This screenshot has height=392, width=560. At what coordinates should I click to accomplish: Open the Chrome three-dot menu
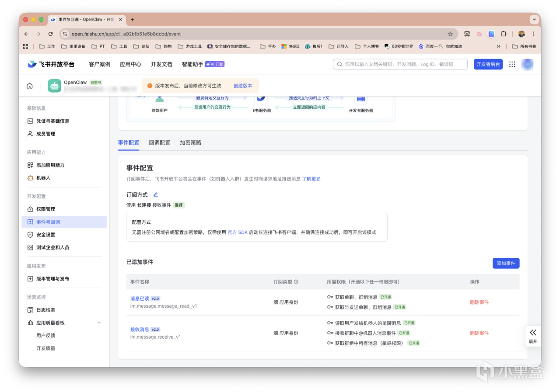(534, 34)
